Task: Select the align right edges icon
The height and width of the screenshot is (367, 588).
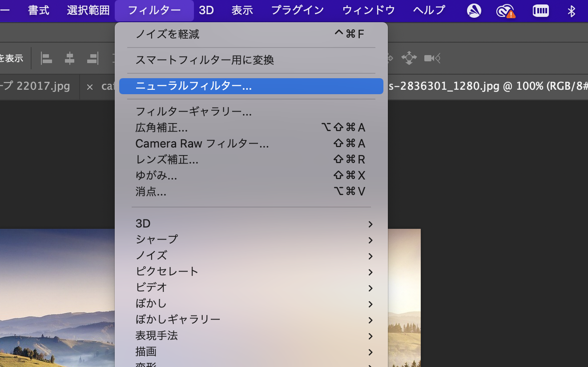Action: pos(93,58)
